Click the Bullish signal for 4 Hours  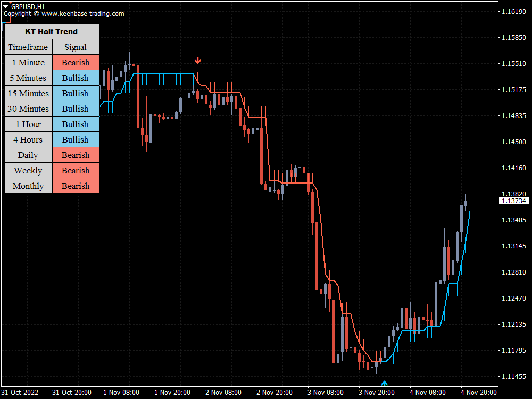point(76,139)
